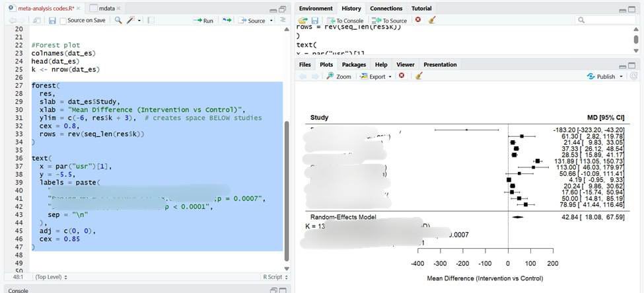644x293 pixels.
Task: Change R Script file type selector
Action: coord(275,277)
